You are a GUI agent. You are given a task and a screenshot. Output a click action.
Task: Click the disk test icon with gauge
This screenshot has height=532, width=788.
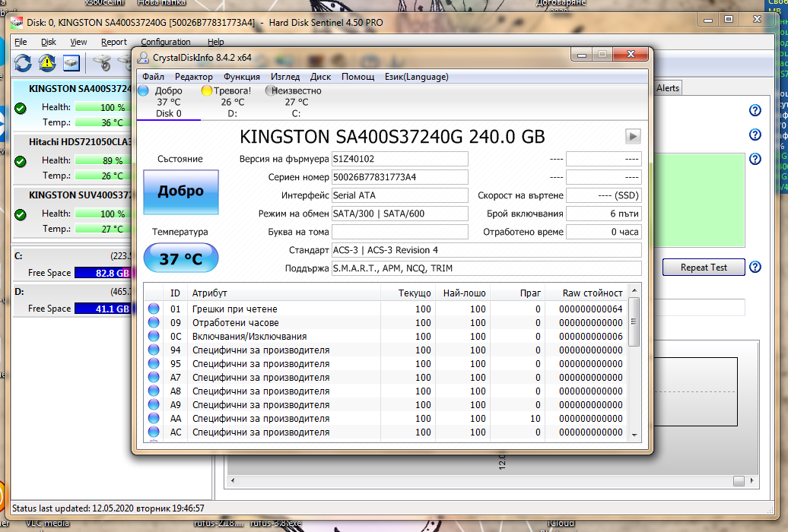[102, 63]
